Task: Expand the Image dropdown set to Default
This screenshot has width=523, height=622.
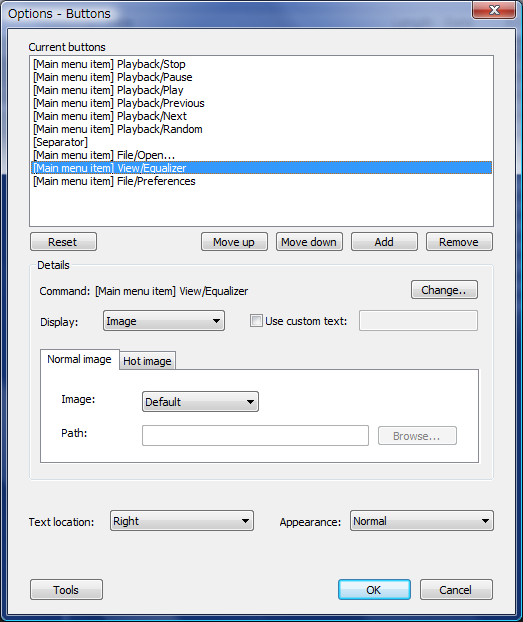Action: (200, 401)
